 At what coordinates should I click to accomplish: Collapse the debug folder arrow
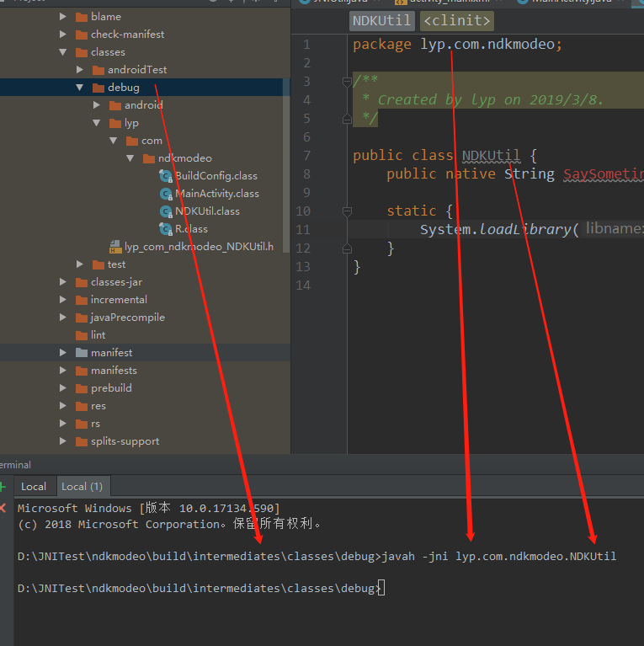80,88
